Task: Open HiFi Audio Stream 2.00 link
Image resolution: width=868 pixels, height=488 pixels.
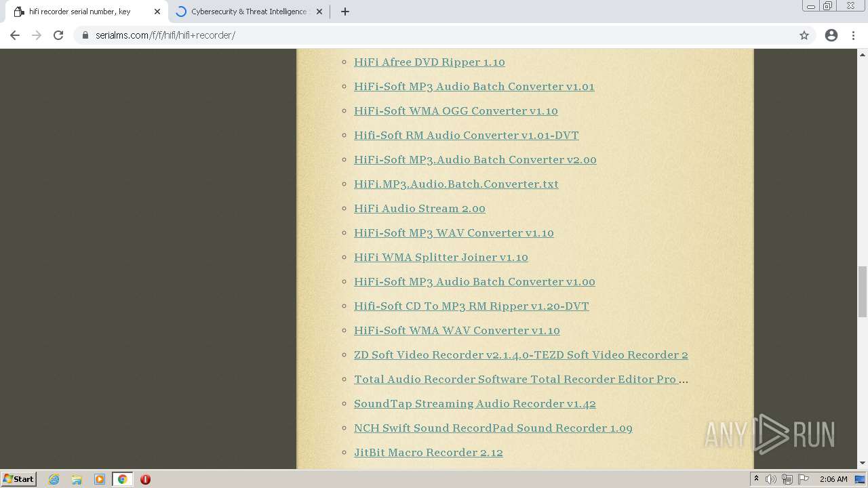Action: pyautogui.click(x=419, y=208)
